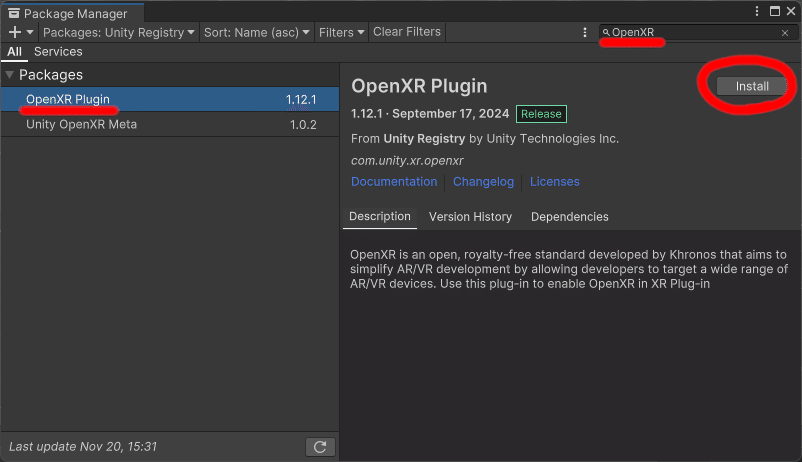Screen dimensions: 802x462
Task: Click the Package Manager tab icon
Action: 14,13
